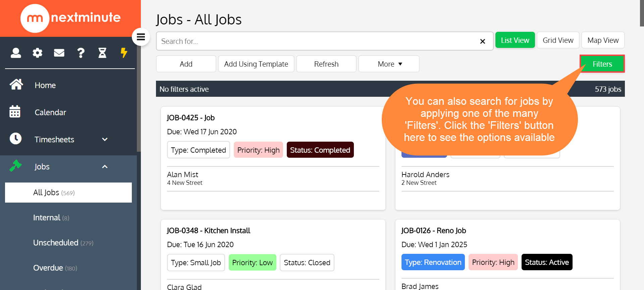
Task: Open the More dropdown menu
Action: pos(389,64)
